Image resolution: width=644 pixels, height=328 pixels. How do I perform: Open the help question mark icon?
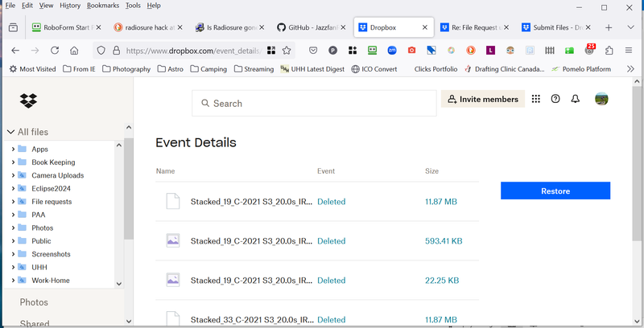[x=555, y=99]
